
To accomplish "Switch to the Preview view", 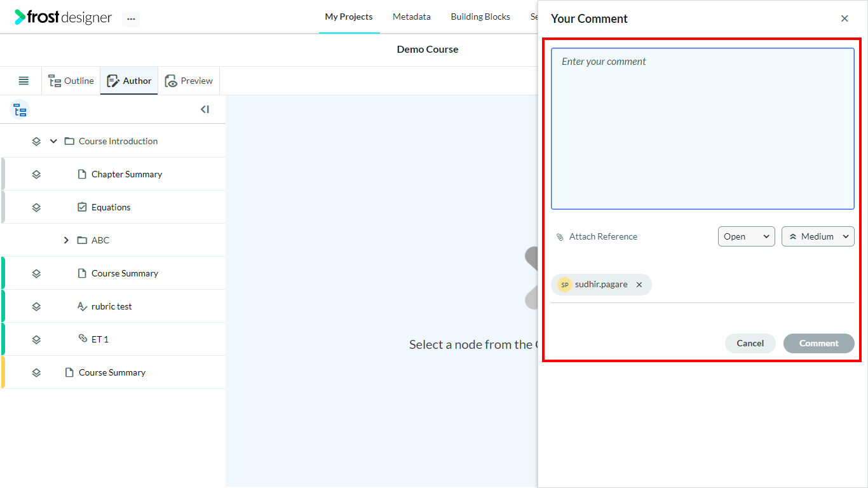I will pos(189,81).
